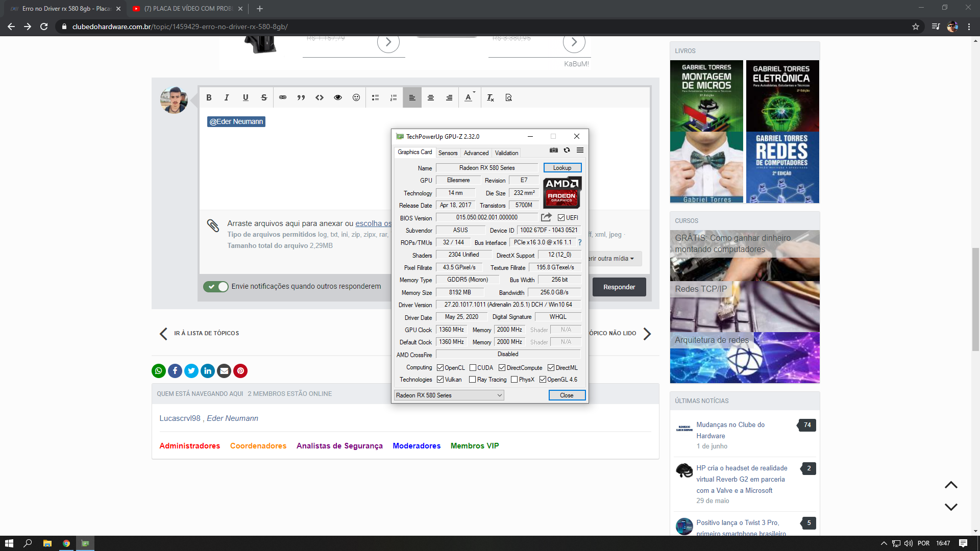Click the GPU-Z Lookup button
This screenshot has height=551, width=980.
tap(562, 168)
